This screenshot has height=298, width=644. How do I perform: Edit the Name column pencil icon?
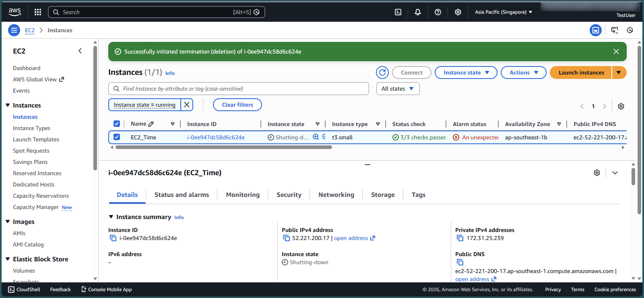(x=151, y=124)
